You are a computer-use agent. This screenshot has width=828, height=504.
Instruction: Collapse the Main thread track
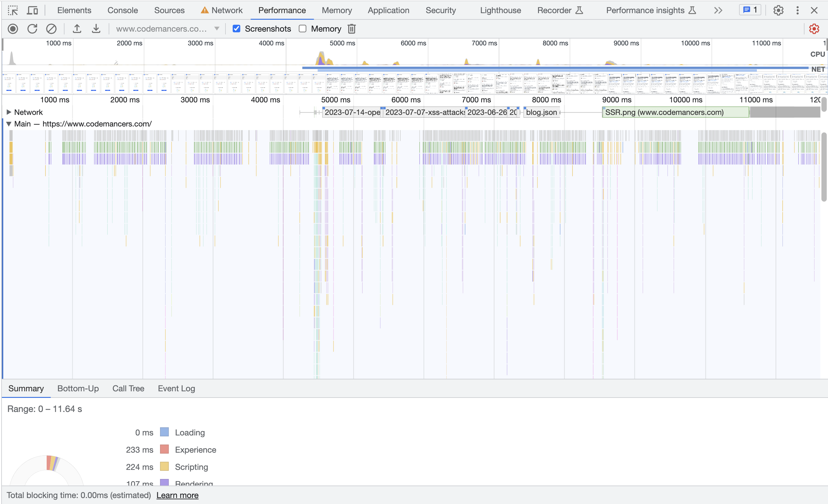pos(9,124)
